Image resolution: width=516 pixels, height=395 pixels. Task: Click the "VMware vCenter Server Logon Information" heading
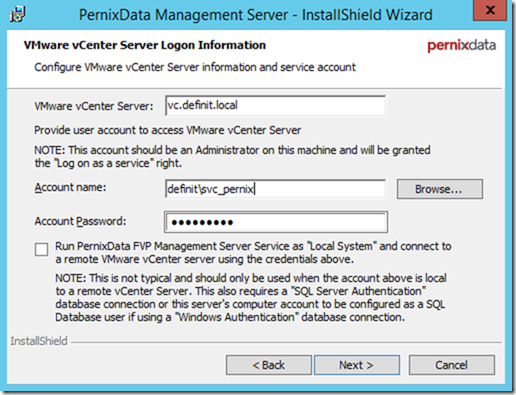pos(145,45)
